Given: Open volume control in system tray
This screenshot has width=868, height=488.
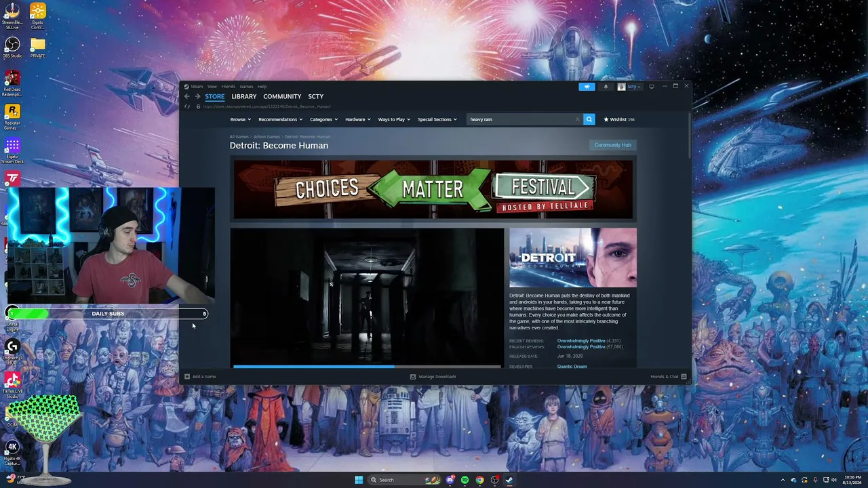Looking at the screenshot, I should pyautogui.click(x=835, y=480).
